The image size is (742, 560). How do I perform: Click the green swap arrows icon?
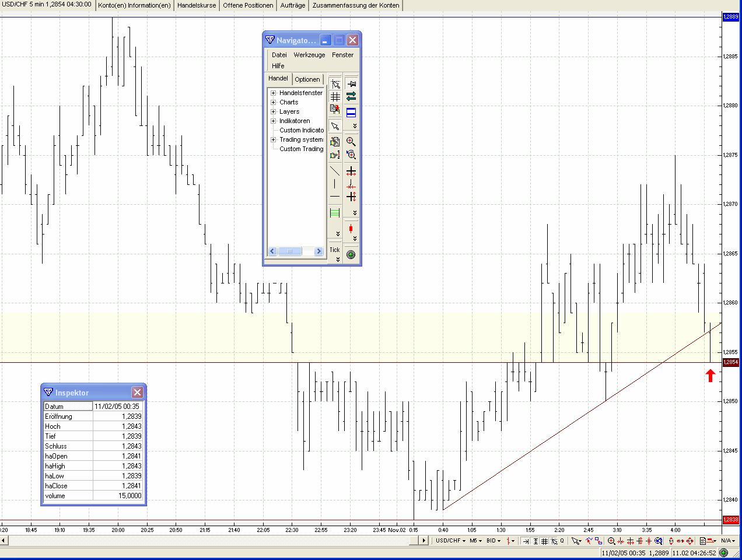(x=351, y=96)
